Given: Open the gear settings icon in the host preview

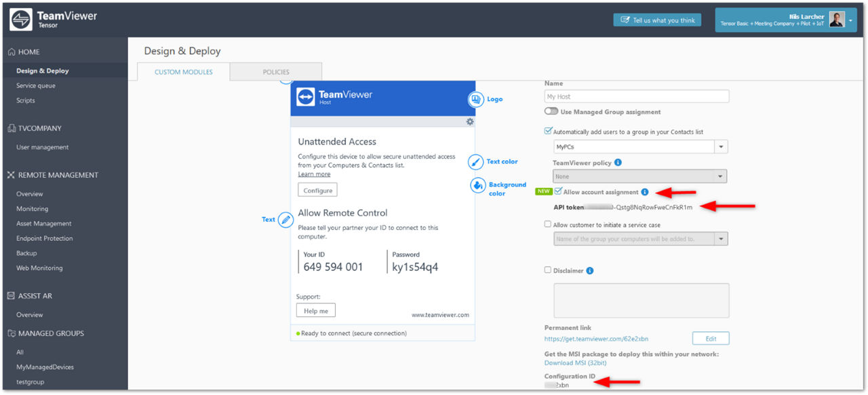Looking at the screenshot, I should pyautogui.click(x=470, y=121).
